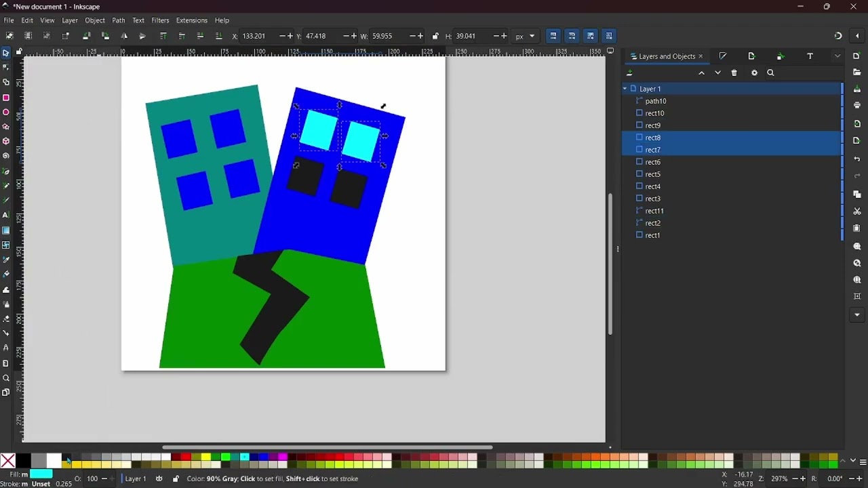The image size is (868, 488).
Task: Open the Filters menu
Action: [x=160, y=20]
